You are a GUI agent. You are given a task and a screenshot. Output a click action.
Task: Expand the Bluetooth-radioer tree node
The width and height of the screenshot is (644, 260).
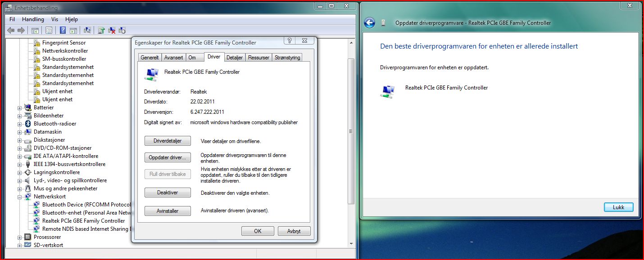tap(19, 124)
